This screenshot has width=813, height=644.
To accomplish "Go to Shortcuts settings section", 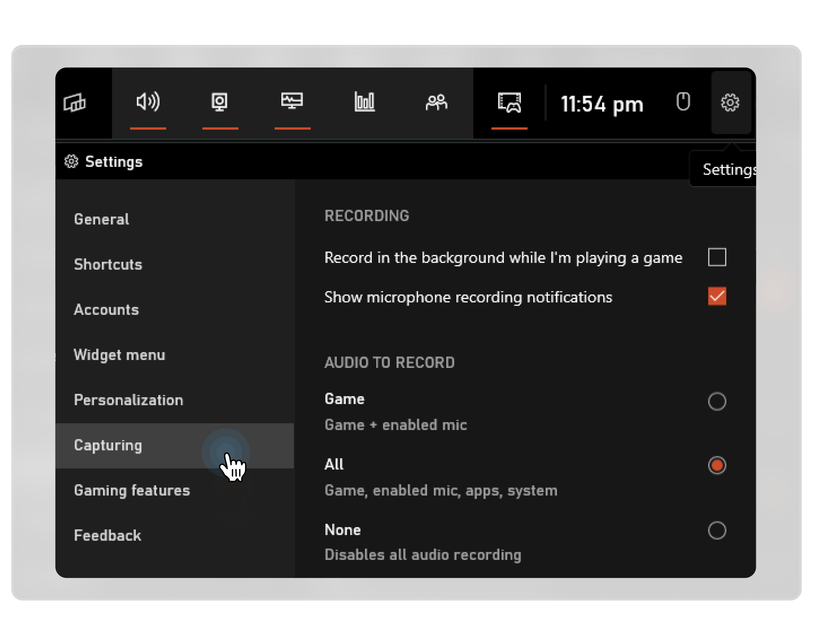I will tap(108, 264).
